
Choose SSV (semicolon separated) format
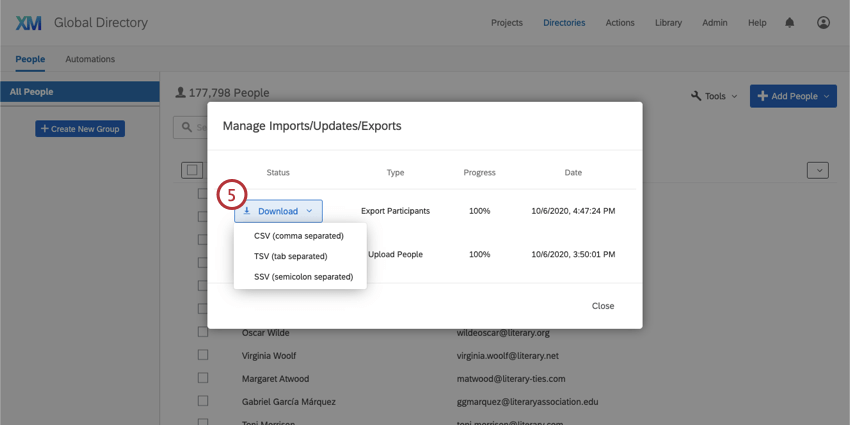coord(303,276)
